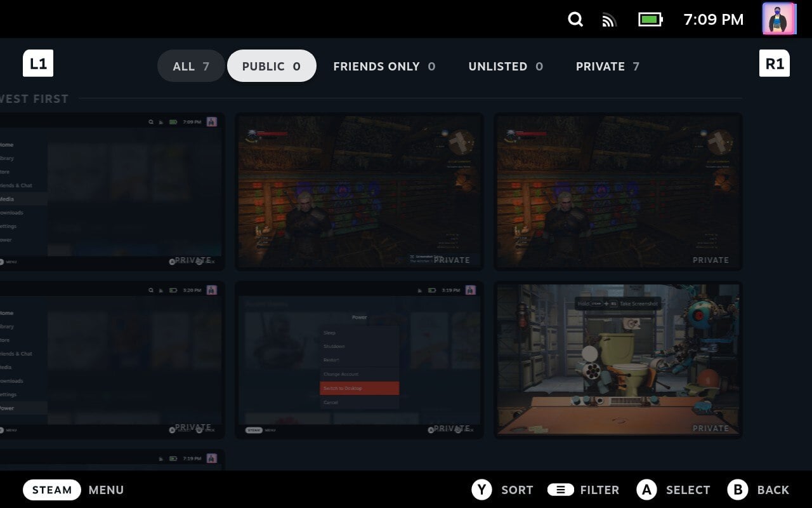Click the B button Back glyph
812x508 pixels.
click(x=738, y=490)
